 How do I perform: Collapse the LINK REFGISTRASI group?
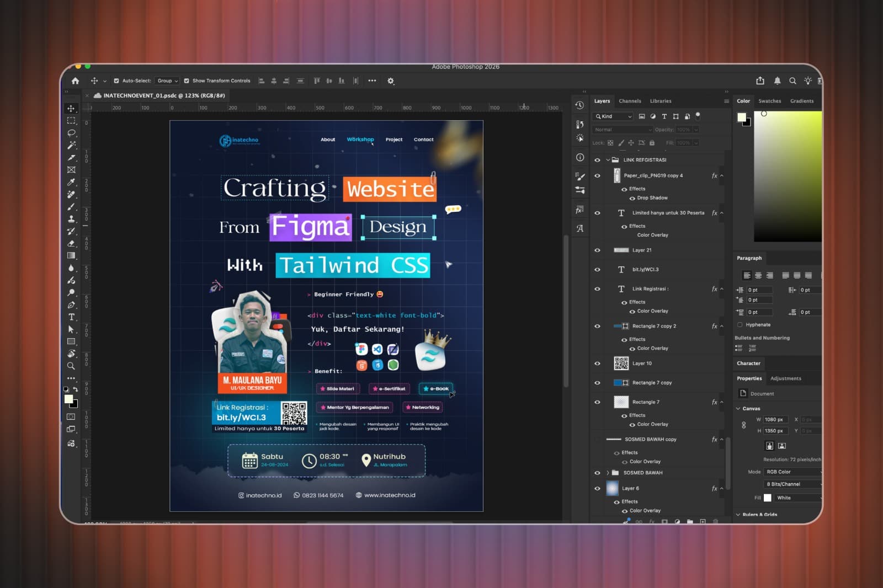(608, 160)
